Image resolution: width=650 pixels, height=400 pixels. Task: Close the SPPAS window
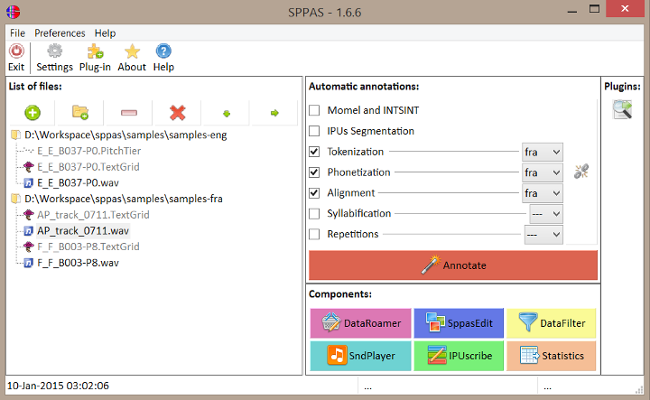[625, 9]
